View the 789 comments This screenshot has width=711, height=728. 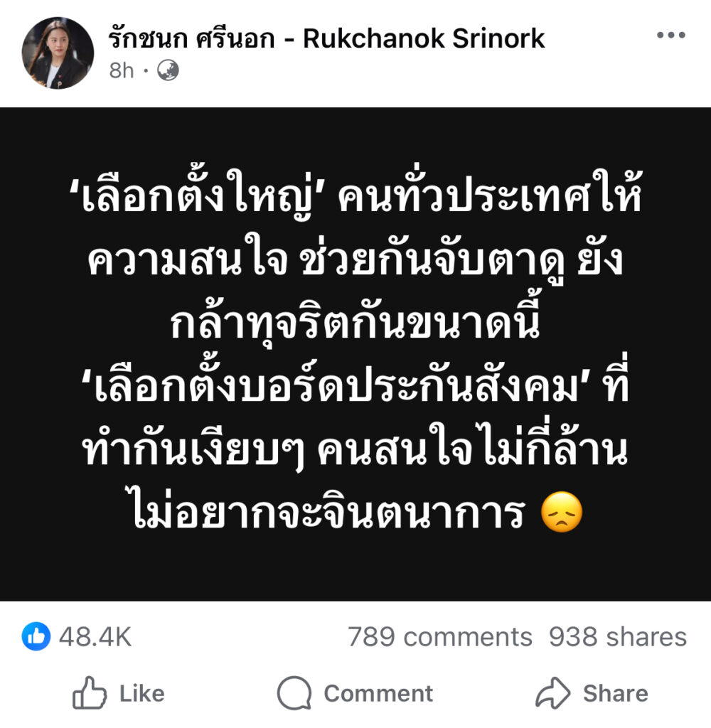(x=440, y=636)
